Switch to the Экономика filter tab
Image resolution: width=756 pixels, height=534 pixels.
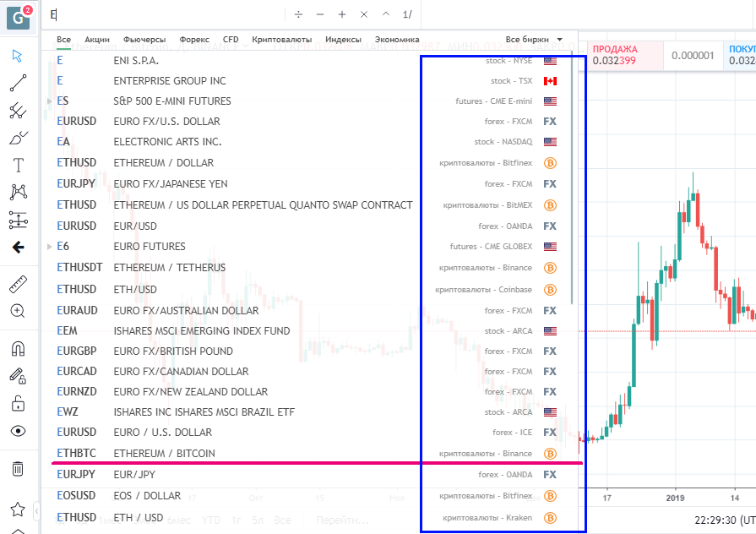[x=397, y=40]
